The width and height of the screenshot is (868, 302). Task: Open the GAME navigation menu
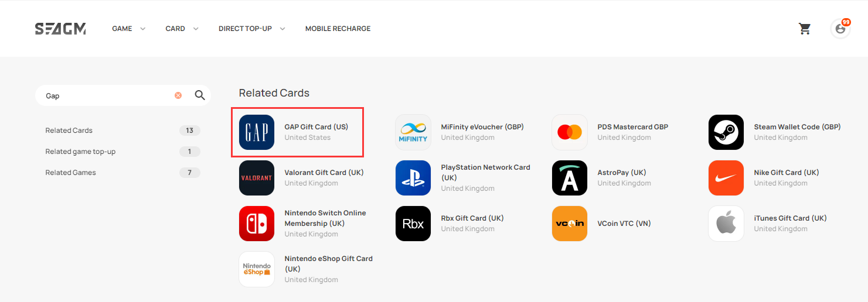pyautogui.click(x=122, y=29)
